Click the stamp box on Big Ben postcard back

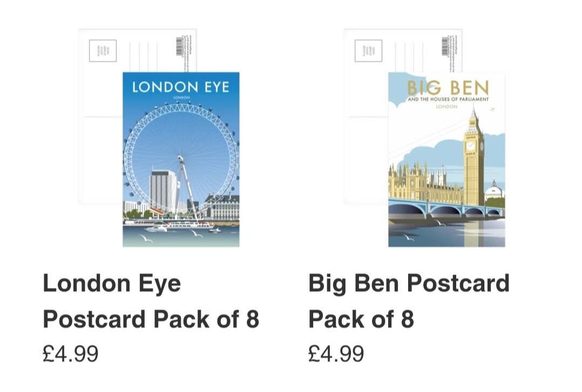(x=368, y=51)
